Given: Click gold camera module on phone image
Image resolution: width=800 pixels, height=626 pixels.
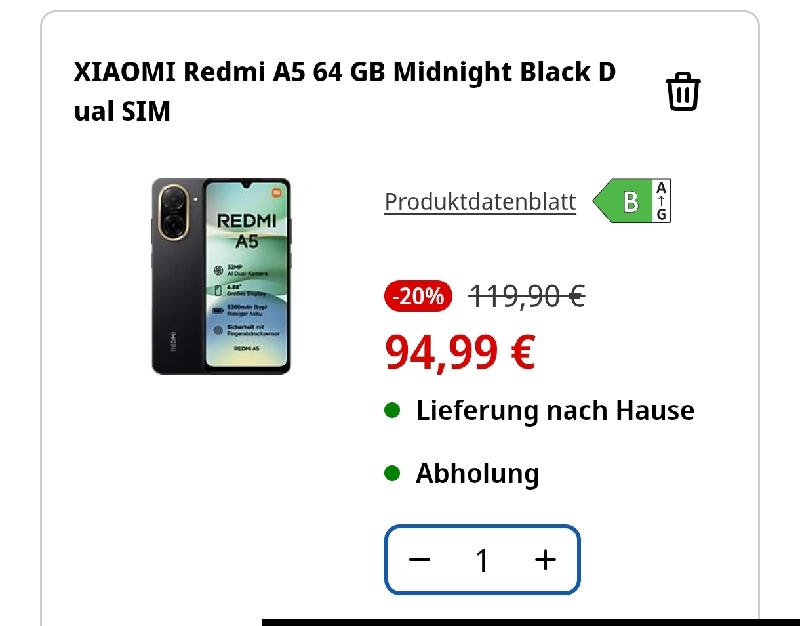Looking at the screenshot, I should (173, 212).
